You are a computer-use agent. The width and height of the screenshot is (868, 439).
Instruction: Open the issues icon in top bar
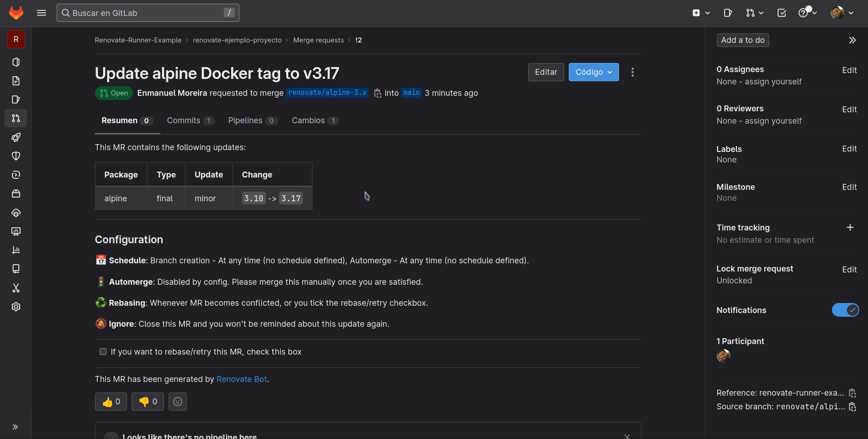[728, 13]
